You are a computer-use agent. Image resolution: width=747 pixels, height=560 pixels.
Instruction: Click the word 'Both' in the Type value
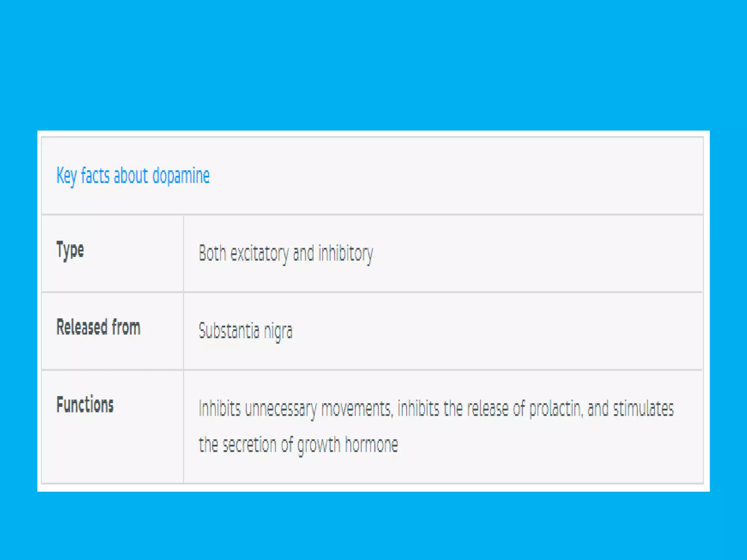coord(212,253)
